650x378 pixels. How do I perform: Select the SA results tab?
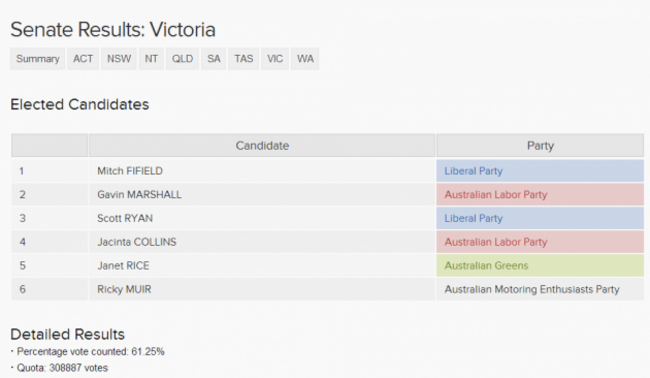point(213,59)
